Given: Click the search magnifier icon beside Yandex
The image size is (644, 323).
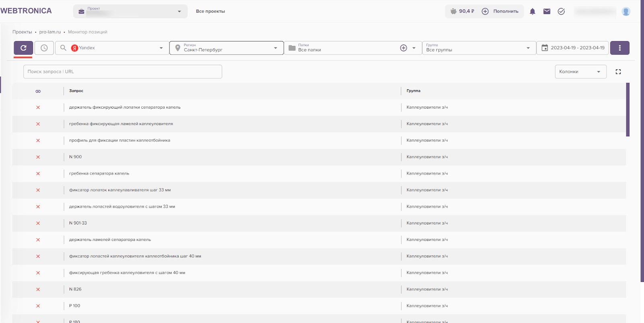Looking at the screenshot, I should point(63,48).
